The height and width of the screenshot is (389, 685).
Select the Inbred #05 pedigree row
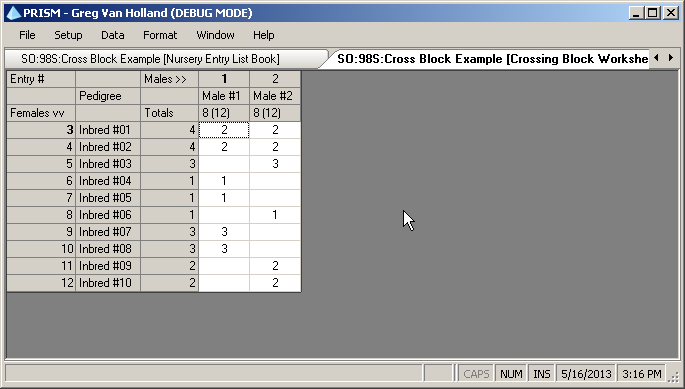click(108, 198)
